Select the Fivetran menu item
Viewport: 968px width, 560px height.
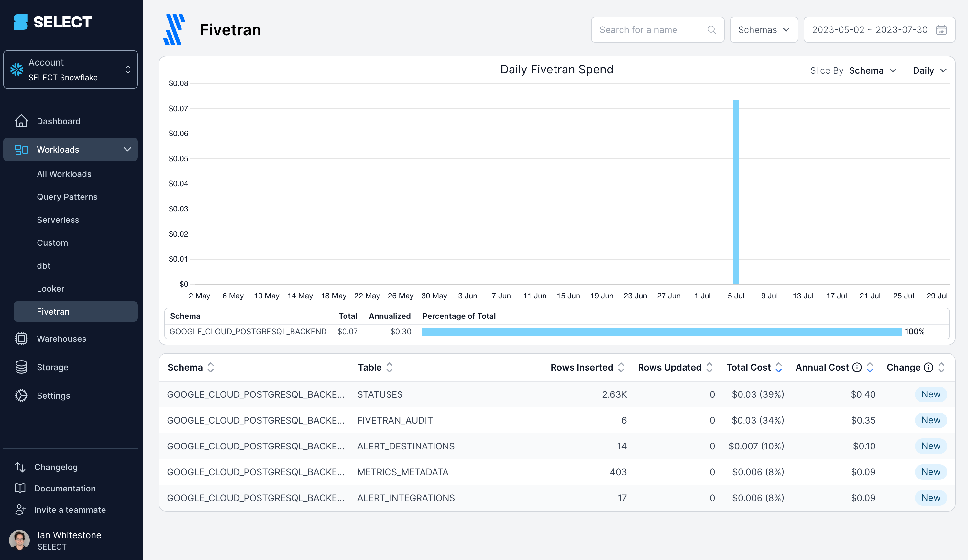[x=75, y=311]
